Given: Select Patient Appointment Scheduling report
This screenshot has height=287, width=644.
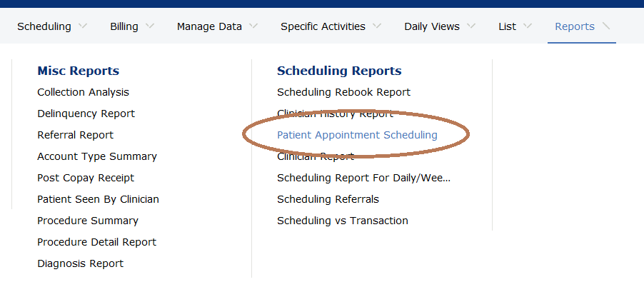Looking at the screenshot, I should pos(357,135).
